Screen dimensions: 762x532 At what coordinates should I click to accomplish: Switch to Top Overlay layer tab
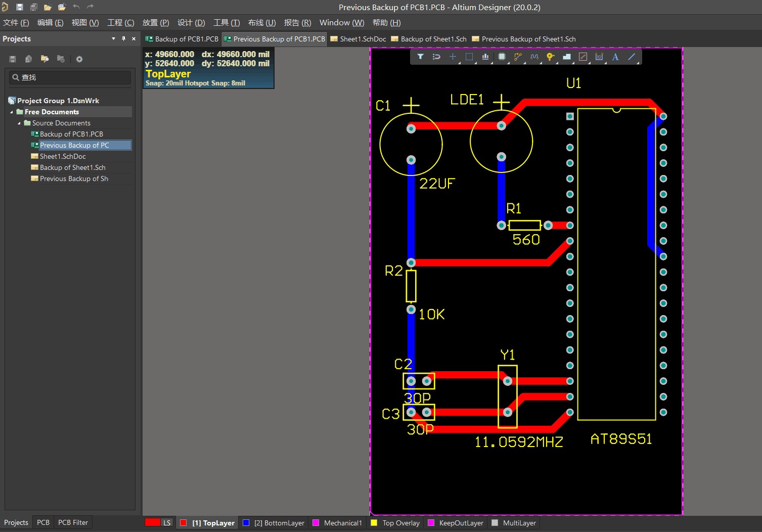click(395, 523)
